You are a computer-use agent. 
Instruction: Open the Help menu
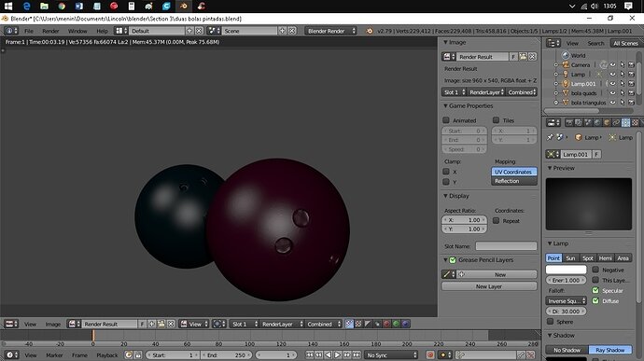click(x=102, y=31)
